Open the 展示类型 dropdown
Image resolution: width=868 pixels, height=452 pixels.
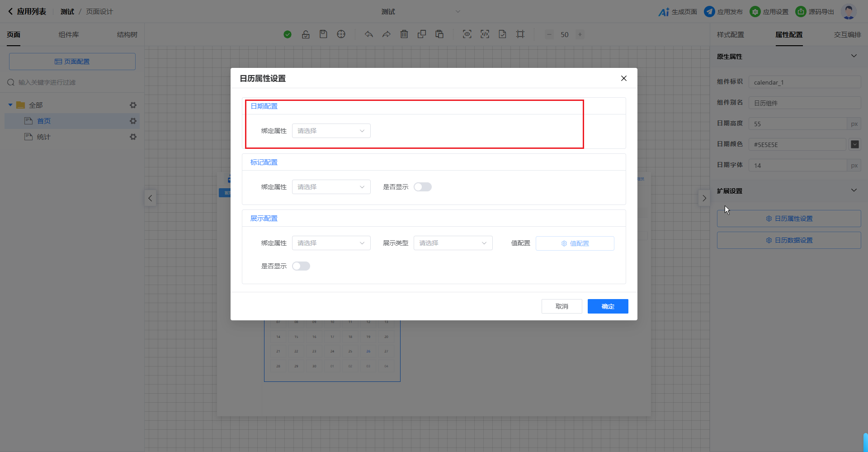click(x=453, y=243)
